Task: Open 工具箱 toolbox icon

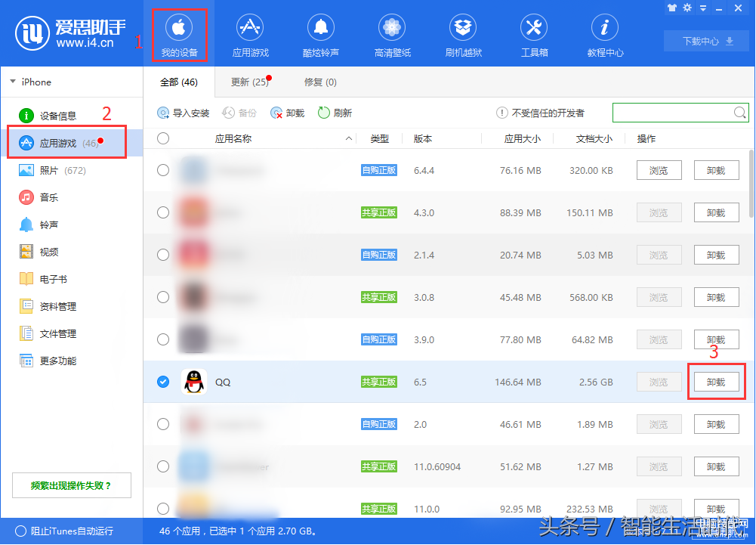Action: pyautogui.click(x=534, y=36)
